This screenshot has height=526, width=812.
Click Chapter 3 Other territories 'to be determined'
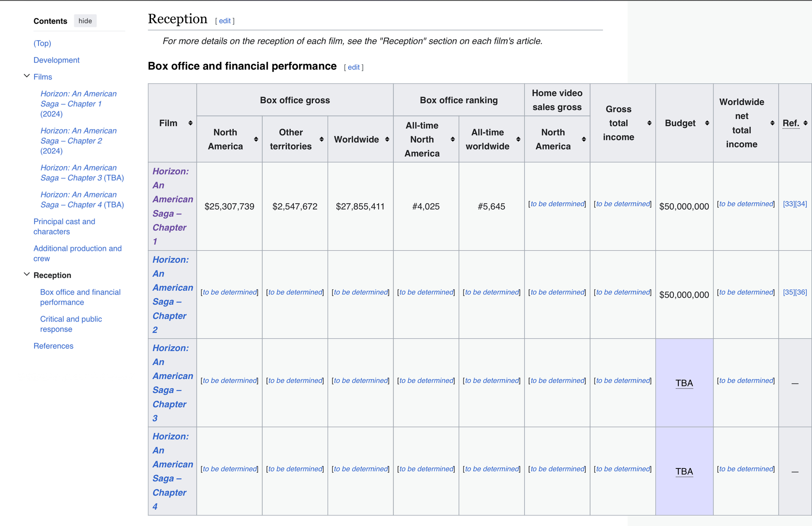295,381
